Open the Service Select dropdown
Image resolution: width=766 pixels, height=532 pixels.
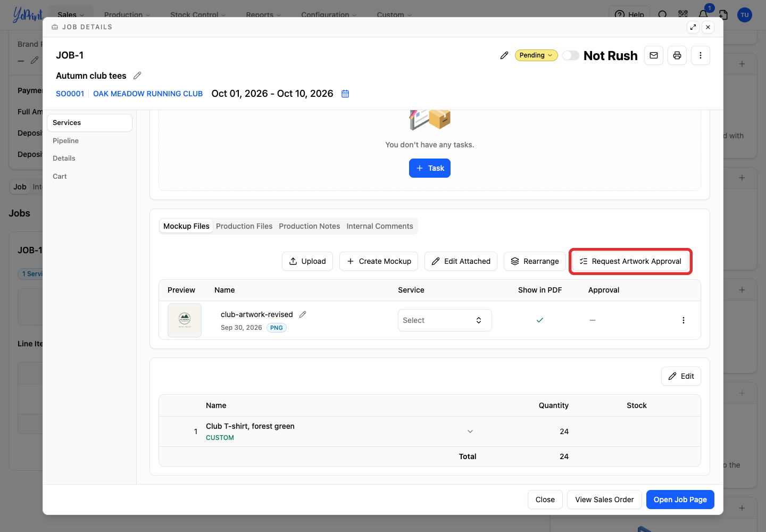click(x=445, y=320)
